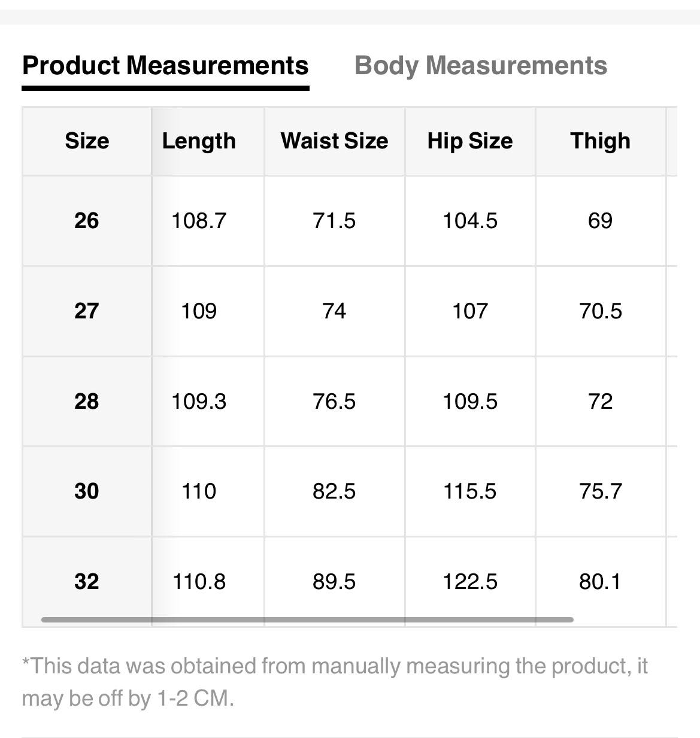Click the Size column header
The width and height of the screenshot is (700, 738).
pyautogui.click(x=87, y=141)
